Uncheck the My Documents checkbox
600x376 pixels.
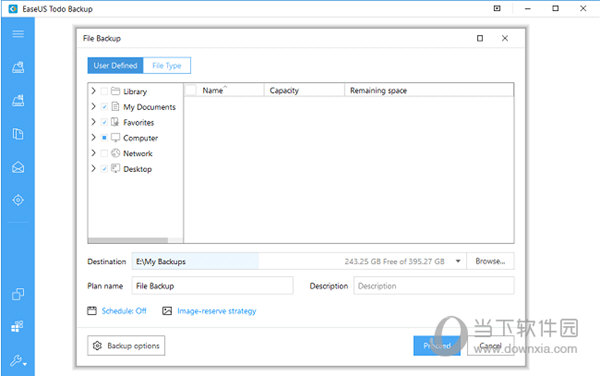click(104, 107)
